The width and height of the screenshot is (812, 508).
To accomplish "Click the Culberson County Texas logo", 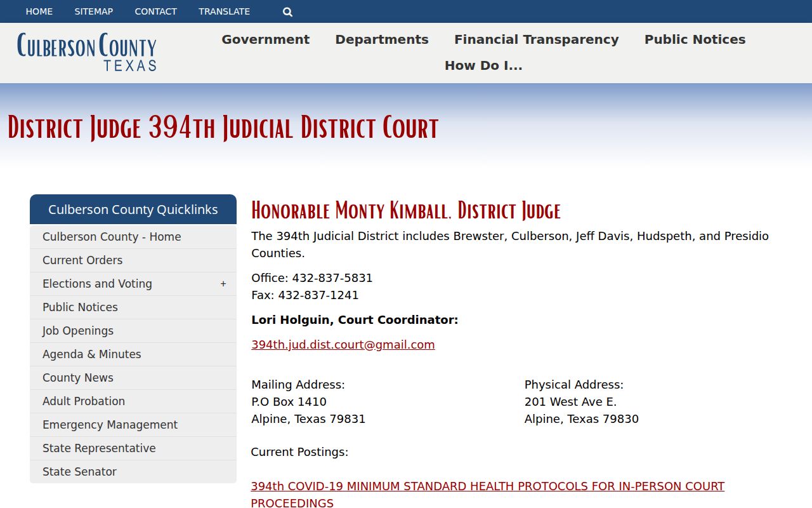I will 87,52.
